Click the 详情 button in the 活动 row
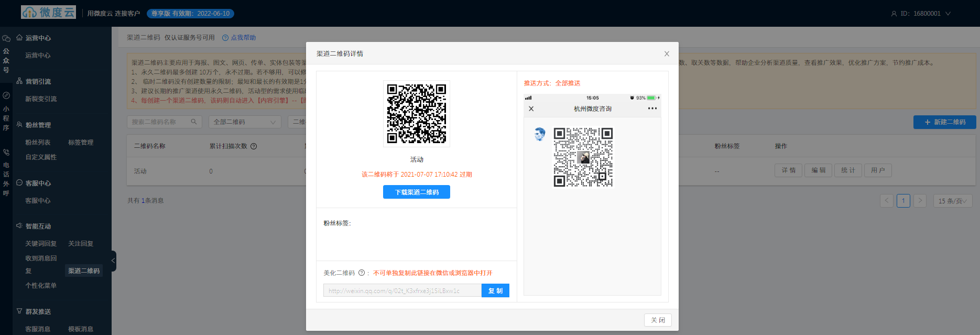 [788, 170]
